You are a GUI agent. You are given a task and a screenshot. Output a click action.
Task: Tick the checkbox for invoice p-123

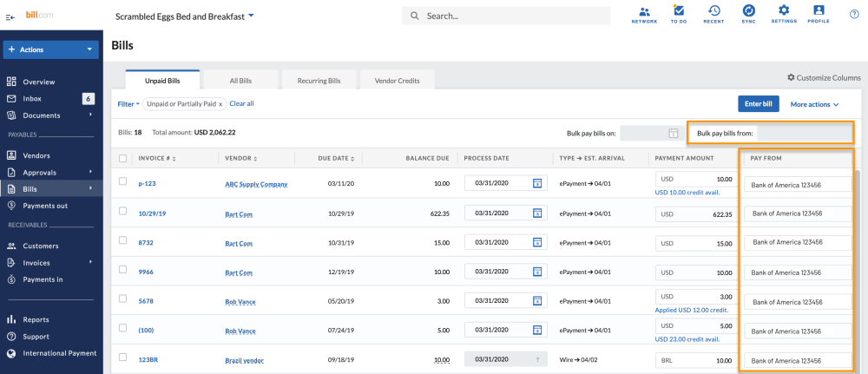click(x=123, y=180)
